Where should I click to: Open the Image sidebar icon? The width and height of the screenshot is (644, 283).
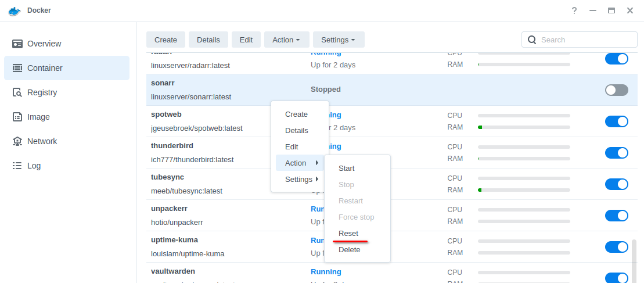coord(17,117)
